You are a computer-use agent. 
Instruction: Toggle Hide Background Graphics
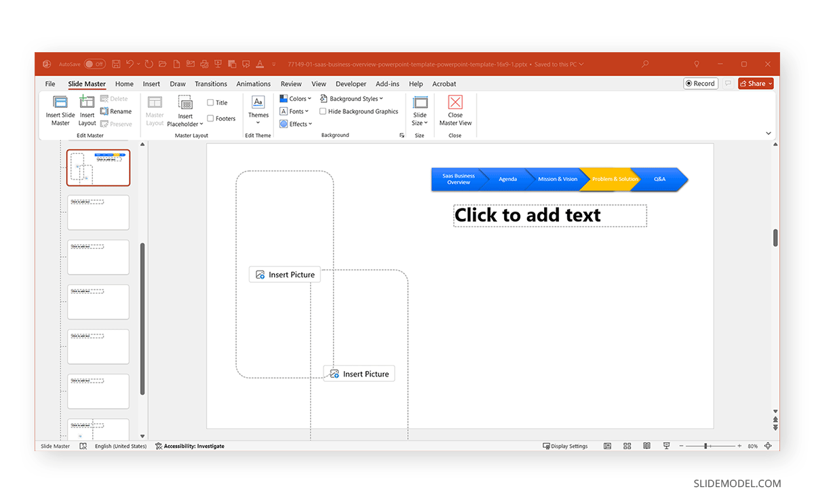pos(322,111)
